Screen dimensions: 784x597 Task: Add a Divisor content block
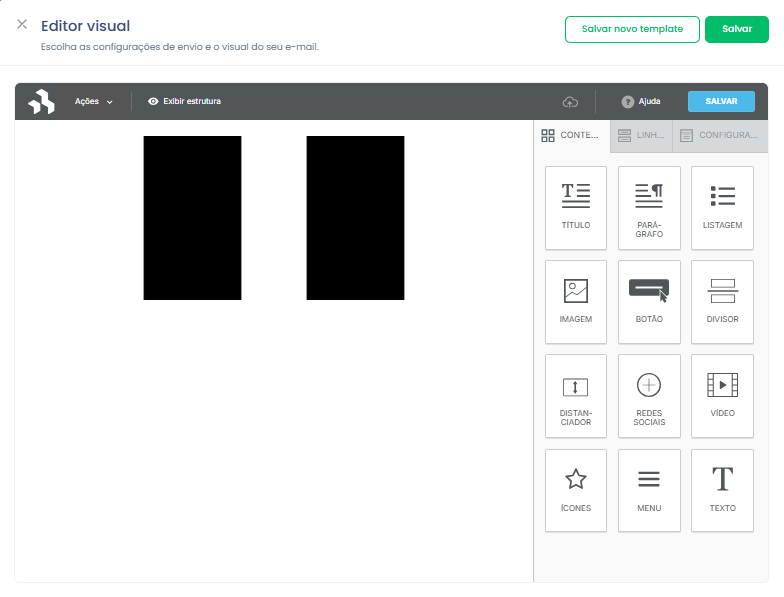[722, 302]
